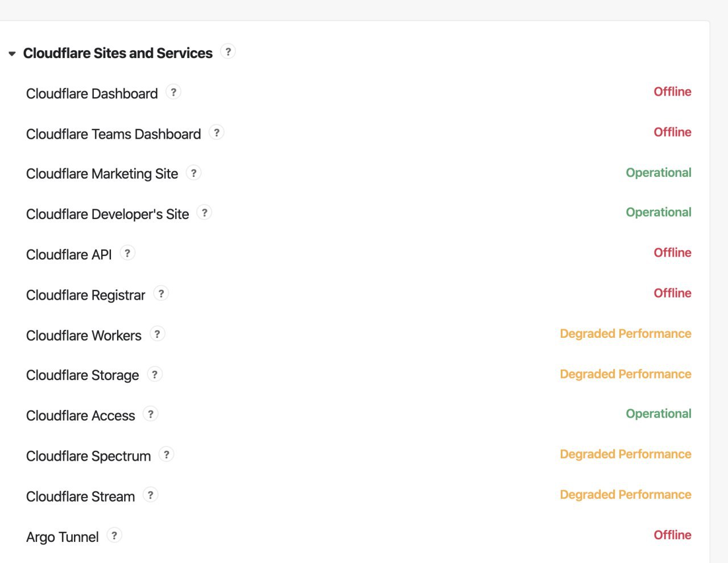Viewport: 728px width, 563px height.
Task: Select the Cloudflare Dashboard row label
Action: (92, 94)
